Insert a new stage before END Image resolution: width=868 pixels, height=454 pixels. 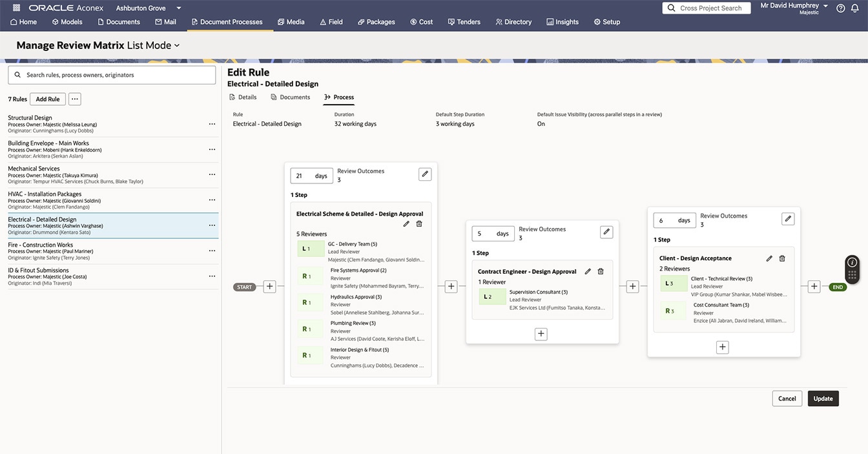coord(814,286)
